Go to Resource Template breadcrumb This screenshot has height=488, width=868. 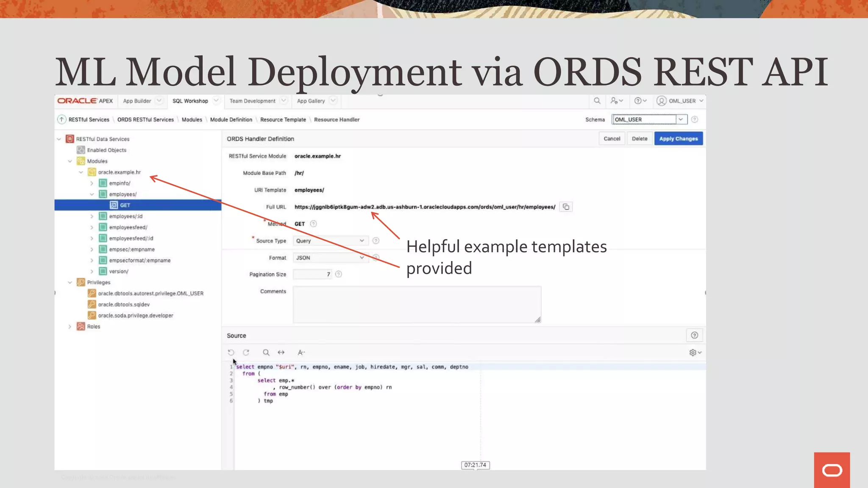[x=283, y=119]
